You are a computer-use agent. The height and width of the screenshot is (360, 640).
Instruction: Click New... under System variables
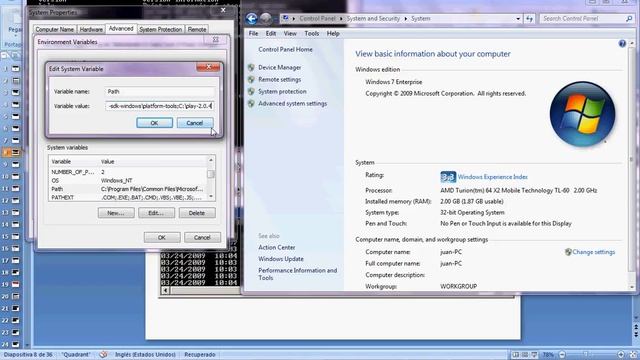[116, 213]
